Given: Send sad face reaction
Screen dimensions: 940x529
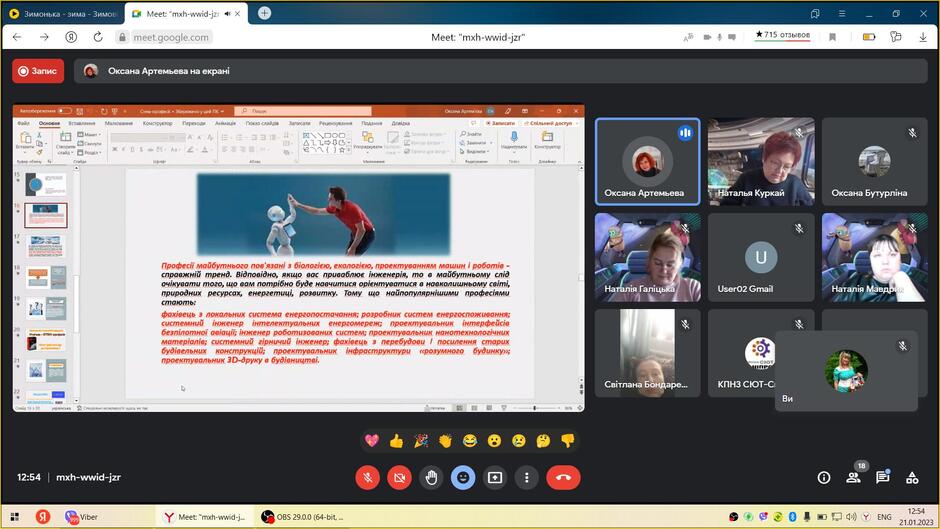Looking at the screenshot, I should [x=519, y=441].
